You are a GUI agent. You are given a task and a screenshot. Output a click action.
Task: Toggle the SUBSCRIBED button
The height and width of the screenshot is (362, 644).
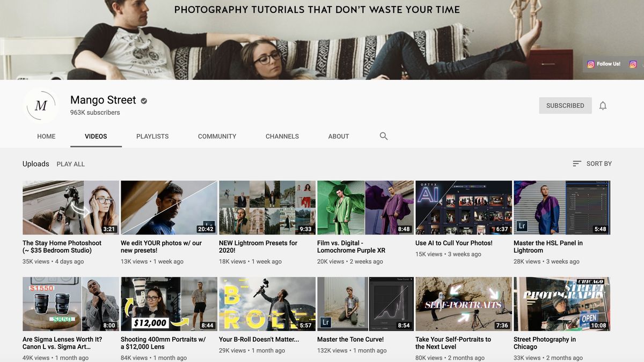pos(565,105)
